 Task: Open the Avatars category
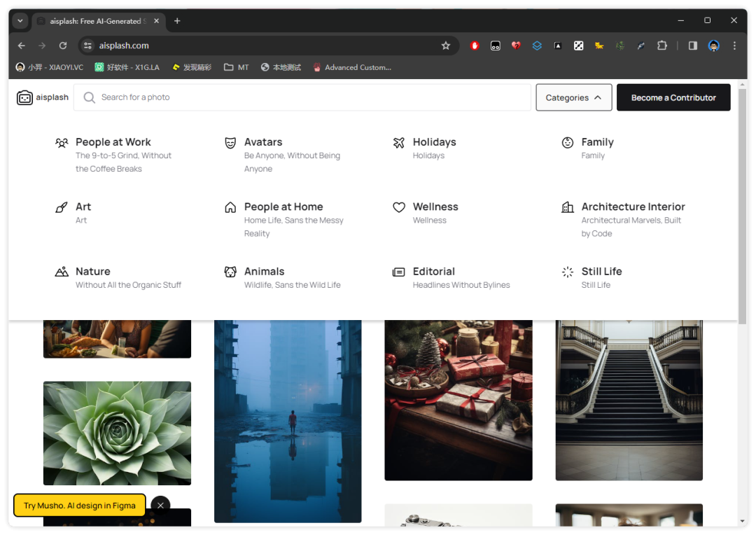point(263,142)
